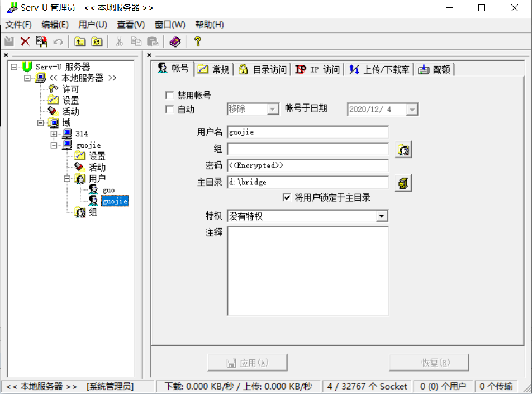Image resolution: width=532 pixels, height=394 pixels.
Task: Collapse the 本地服务器 tree node
Action: (27, 78)
